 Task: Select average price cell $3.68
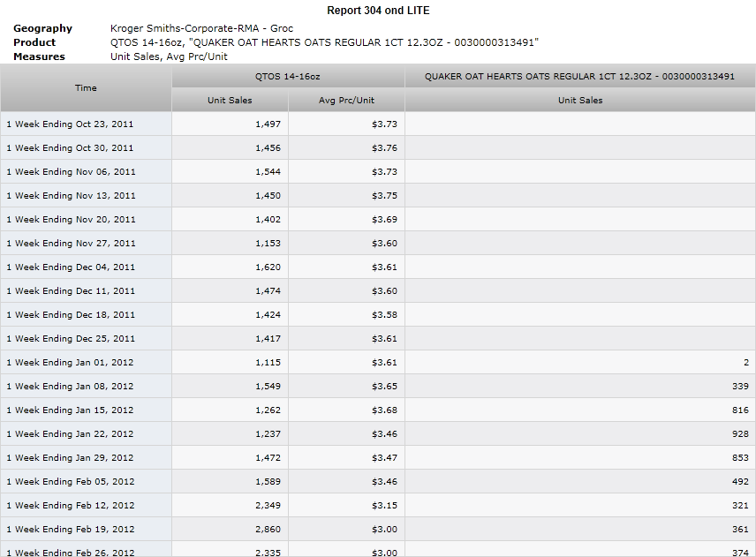(x=347, y=410)
